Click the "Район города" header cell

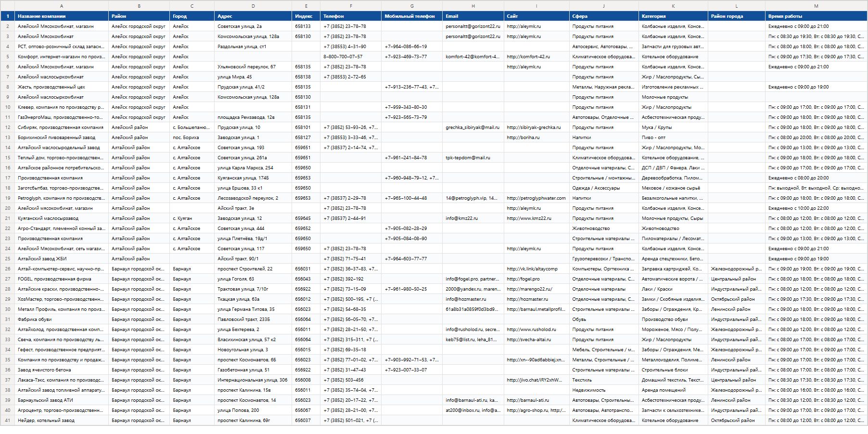(x=737, y=16)
